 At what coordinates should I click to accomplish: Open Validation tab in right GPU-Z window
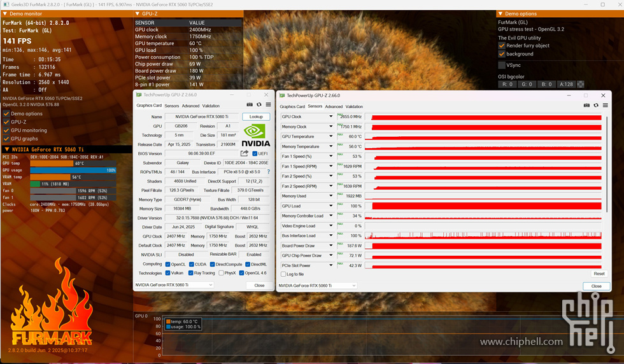tap(354, 107)
